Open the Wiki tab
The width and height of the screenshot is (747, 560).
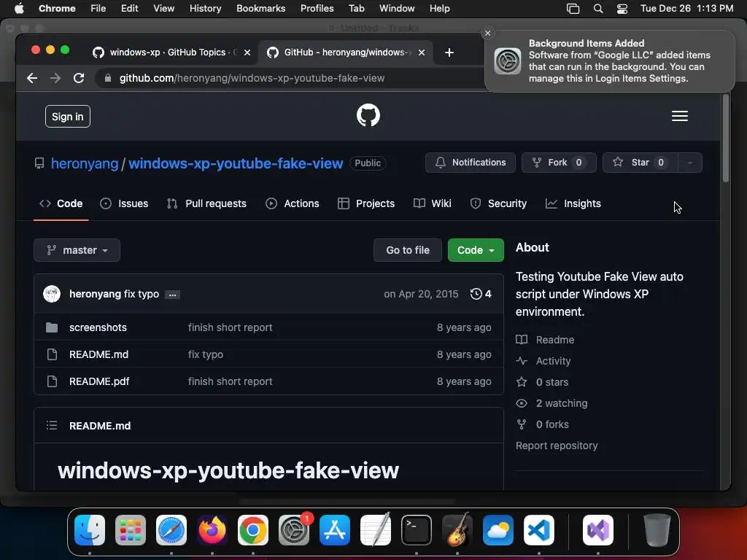click(433, 203)
